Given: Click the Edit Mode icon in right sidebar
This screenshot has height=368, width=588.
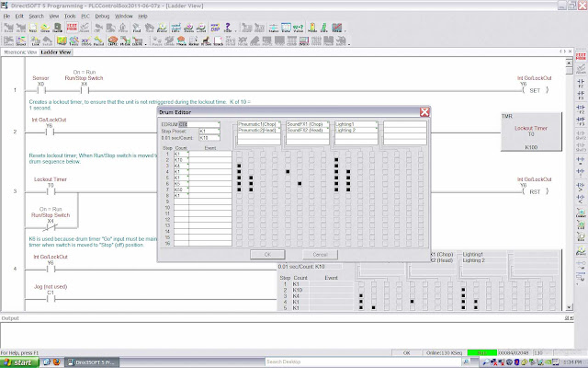Looking at the screenshot, I should pyautogui.click(x=581, y=57).
